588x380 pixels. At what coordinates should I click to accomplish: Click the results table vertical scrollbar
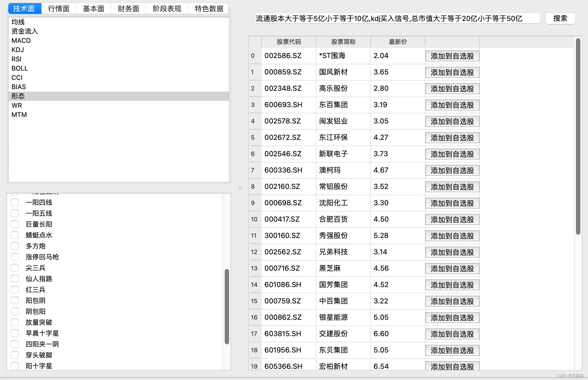tap(578, 136)
